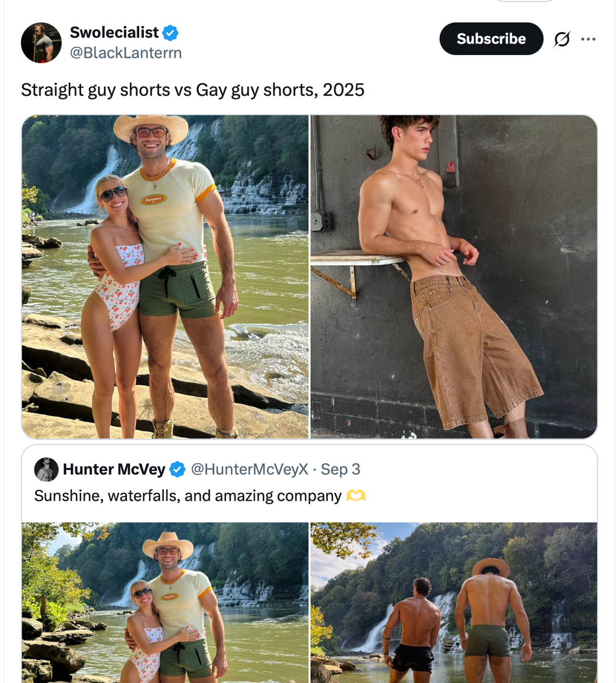Open the three-dot more options menu
The height and width of the screenshot is (683, 616).
pos(588,39)
